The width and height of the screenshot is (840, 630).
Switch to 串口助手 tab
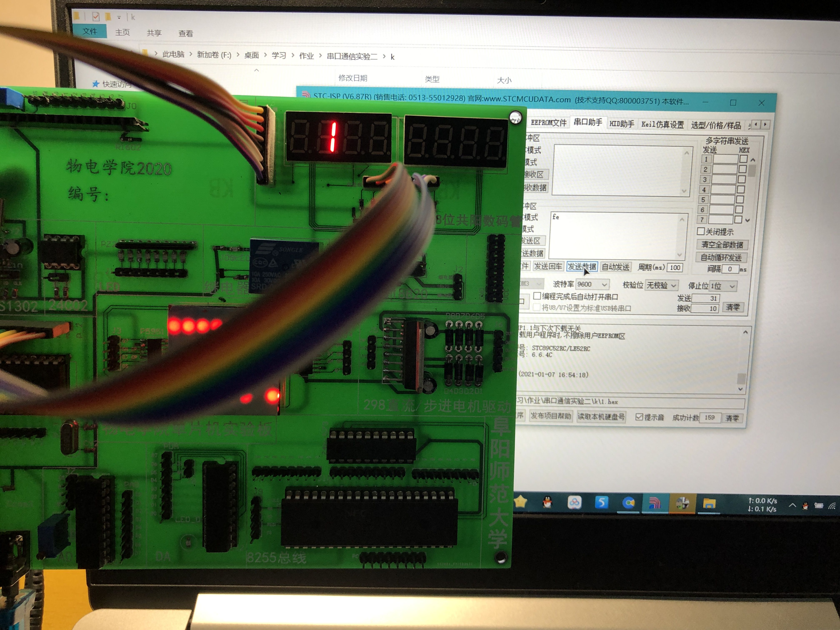[588, 122]
